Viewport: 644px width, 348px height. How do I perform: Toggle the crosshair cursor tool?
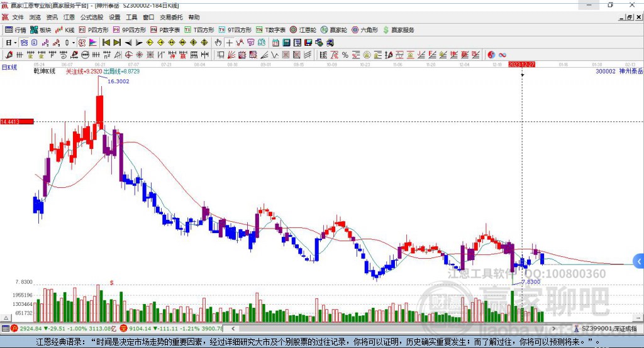tap(229, 43)
